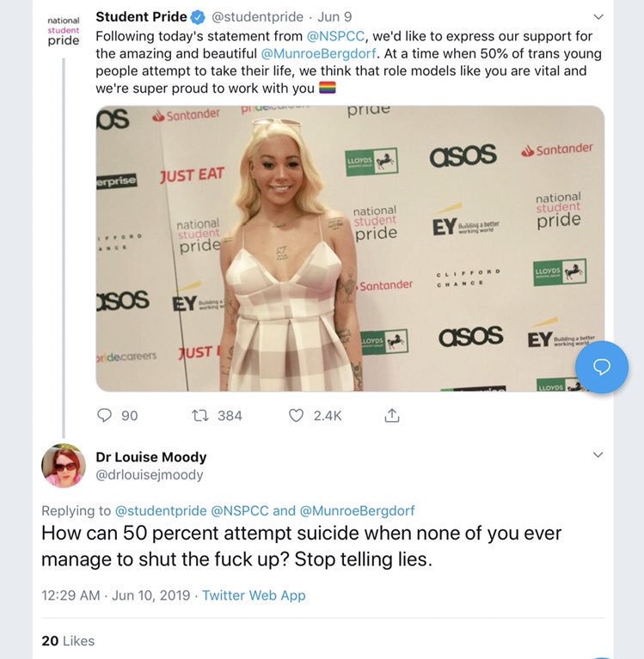Follow the @MunroeBergdorf mention in the tweet body
Screen dimensions: 644x659
click(x=318, y=53)
